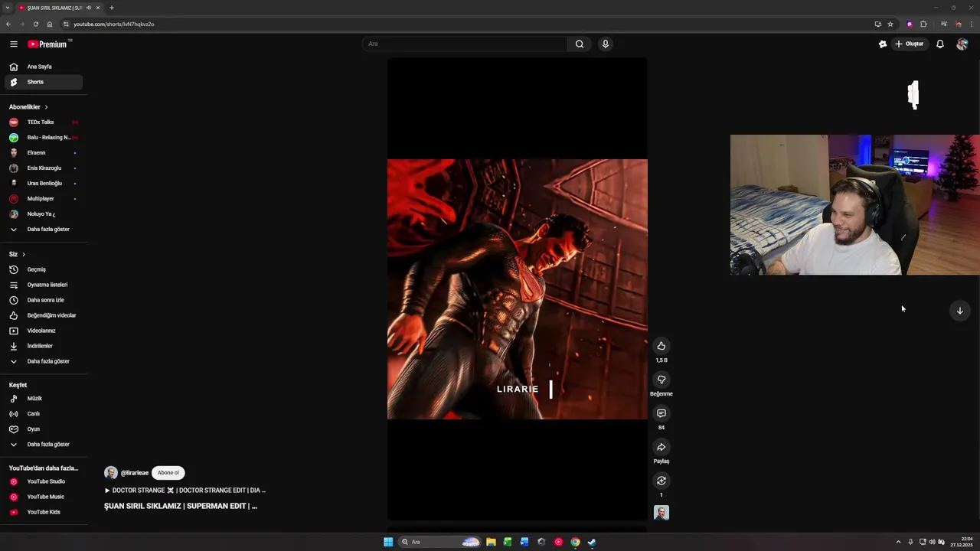Viewport: 980px width, 551px height.
Task: Go to the YouTube Premium logo home
Action: pos(49,44)
